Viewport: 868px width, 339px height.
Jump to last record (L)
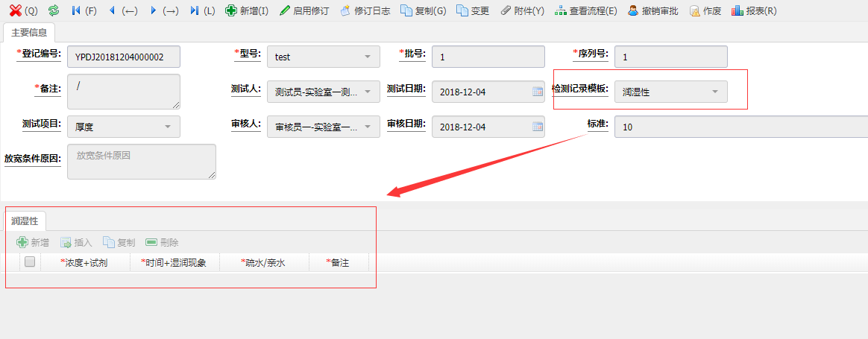195,10
